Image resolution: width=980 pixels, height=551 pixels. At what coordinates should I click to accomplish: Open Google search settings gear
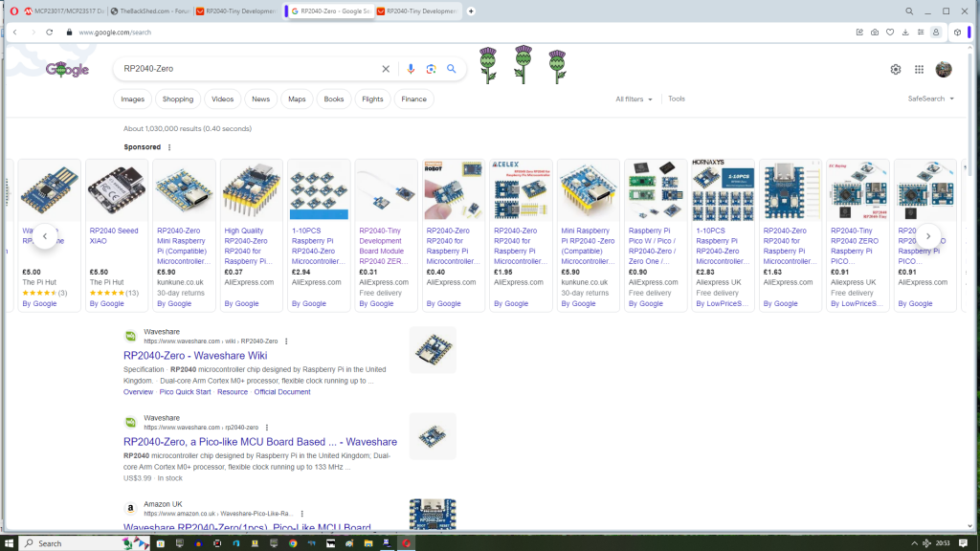(x=896, y=69)
